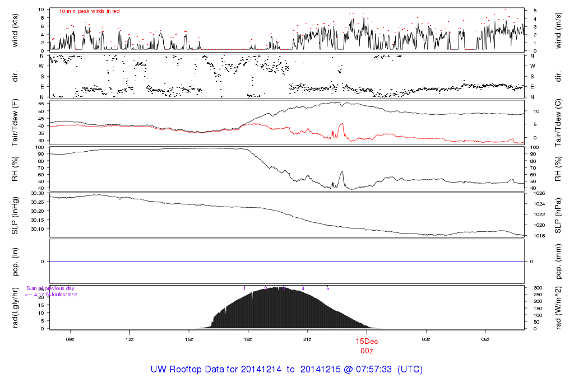Viewport: 574px width, 392px height.
Task: Click the 12z time axis label
Action: [x=129, y=339]
